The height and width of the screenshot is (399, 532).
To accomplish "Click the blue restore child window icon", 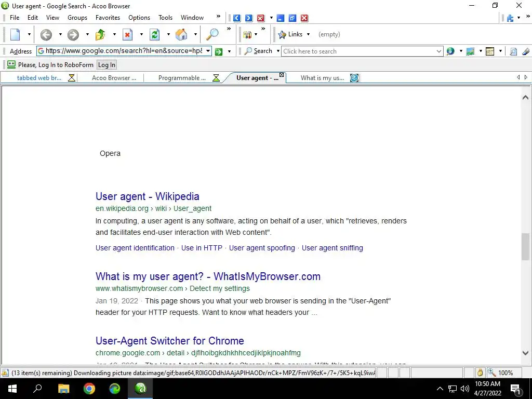I will pos(292,18).
